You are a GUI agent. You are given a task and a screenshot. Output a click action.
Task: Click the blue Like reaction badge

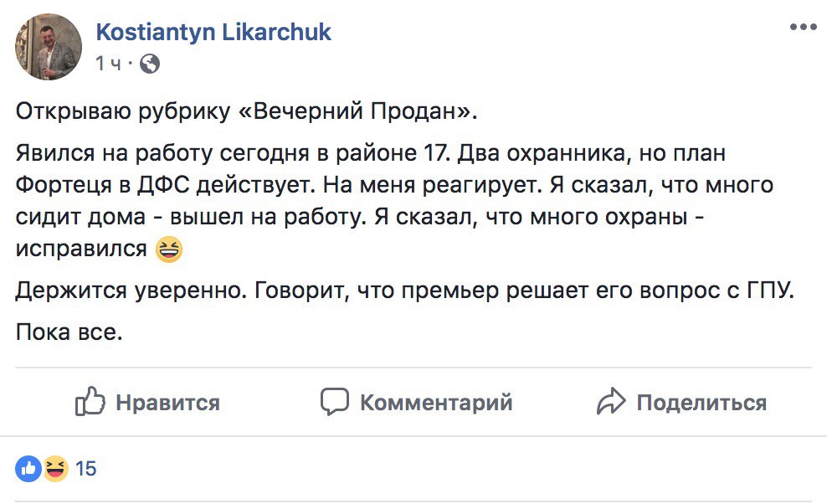point(29,468)
